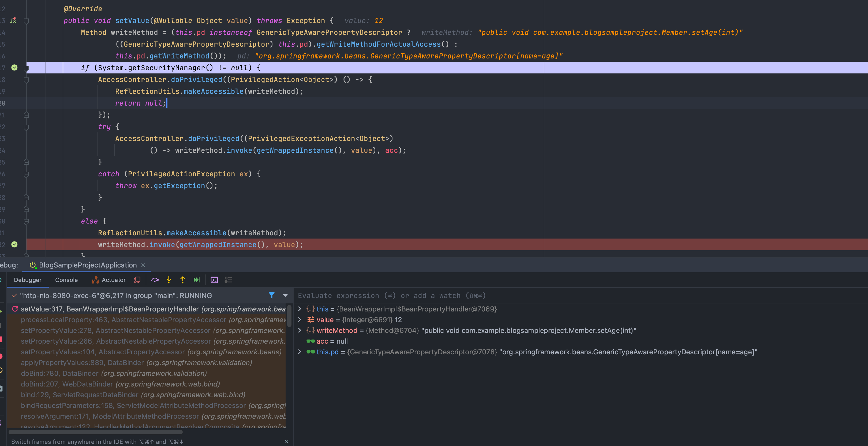Expand the this.pd variable node
The image size is (868, 446).
300,352
